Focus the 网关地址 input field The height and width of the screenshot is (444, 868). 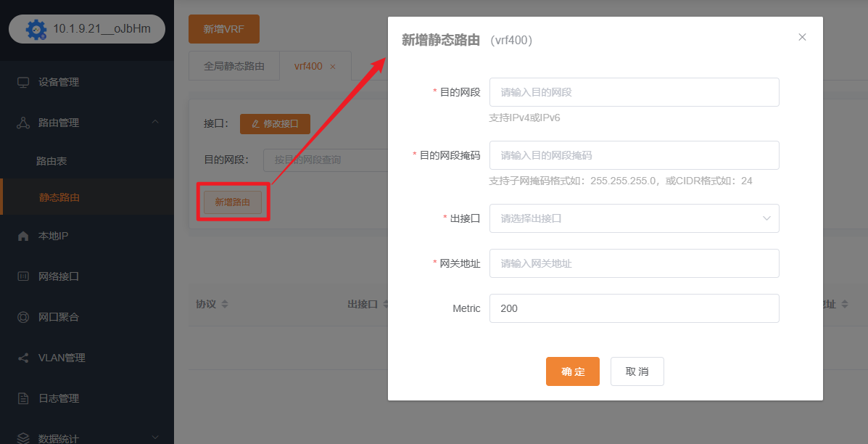tap(634, 263)
